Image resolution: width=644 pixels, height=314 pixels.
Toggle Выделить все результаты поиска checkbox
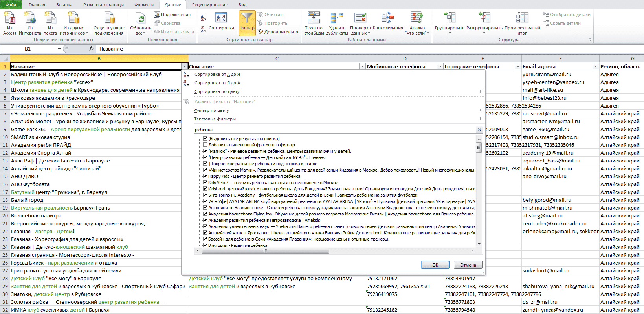point(205,139)
